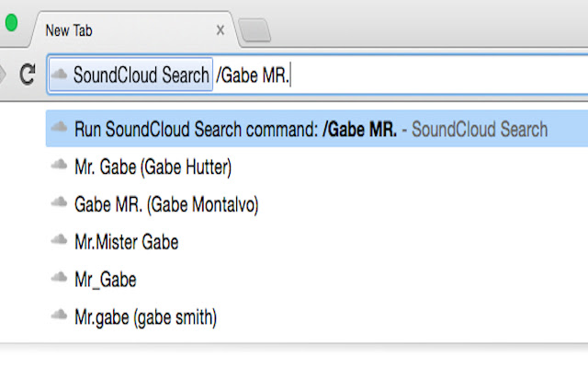Reload the page with the refresh icon
Image resolution: width=588 pixels, height=368 pixels.
tap(28, 75)
